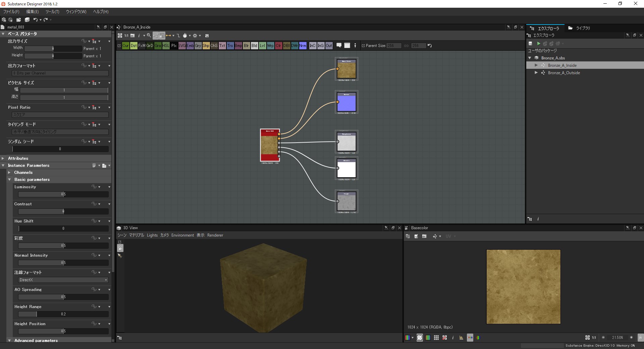This screenshot has width=644, height=349.
Task: Save Basecolor image as bitmap
Action: click(x=416, y=236)
